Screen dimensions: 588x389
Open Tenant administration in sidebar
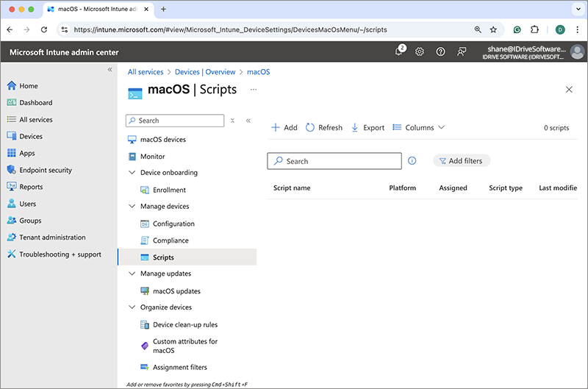click(x=52, y=238)
